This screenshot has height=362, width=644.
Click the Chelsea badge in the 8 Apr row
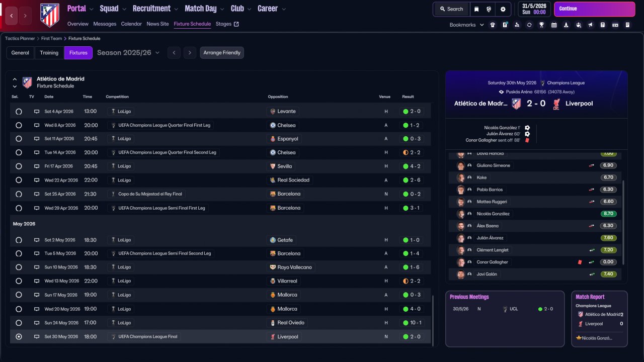point(273,125)
